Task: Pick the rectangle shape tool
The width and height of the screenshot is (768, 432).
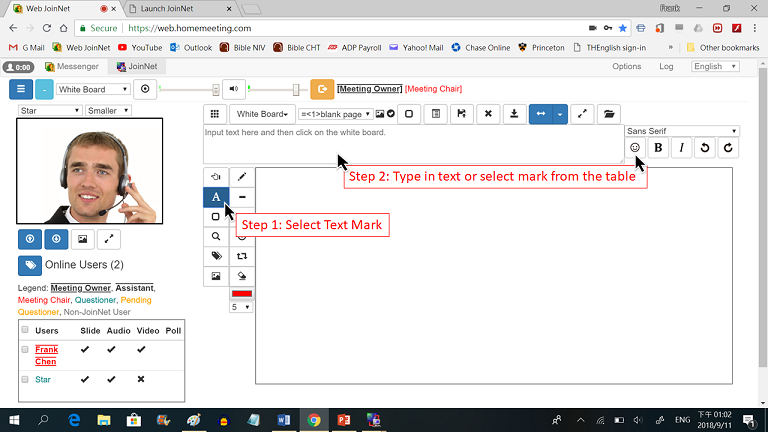Action: (x=216, y=217)
